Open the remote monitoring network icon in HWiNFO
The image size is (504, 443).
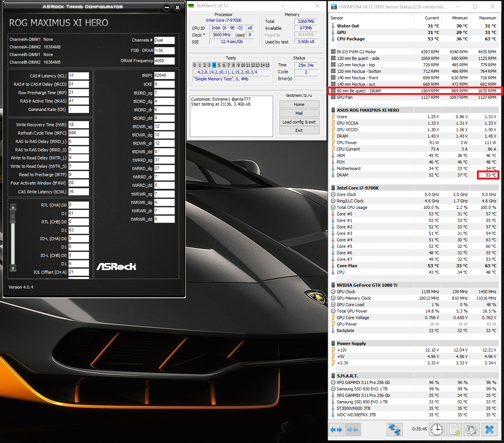point(394,430)
